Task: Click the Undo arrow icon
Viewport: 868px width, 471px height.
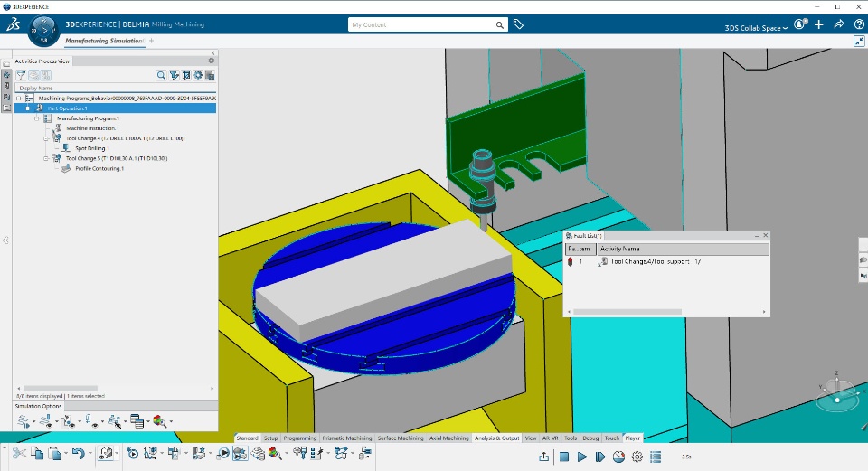Action: [78, 454]
